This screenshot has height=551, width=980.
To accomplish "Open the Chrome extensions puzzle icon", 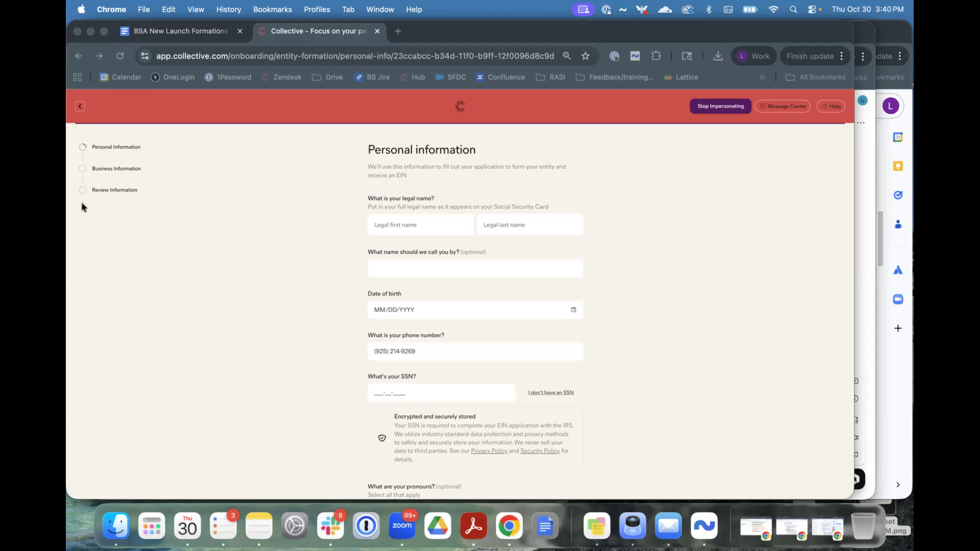I will [x=656, y=56].
